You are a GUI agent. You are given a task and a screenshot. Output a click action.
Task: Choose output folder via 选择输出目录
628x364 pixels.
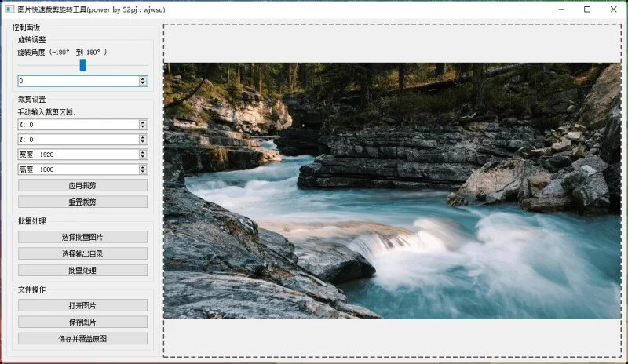pyautogui.click(x=82, y=253)
